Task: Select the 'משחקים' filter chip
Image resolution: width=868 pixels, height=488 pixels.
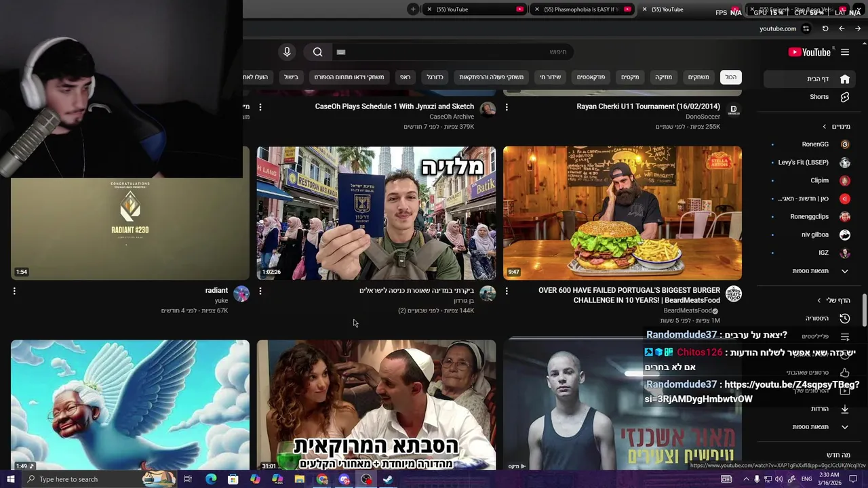Action: [698, 77]
